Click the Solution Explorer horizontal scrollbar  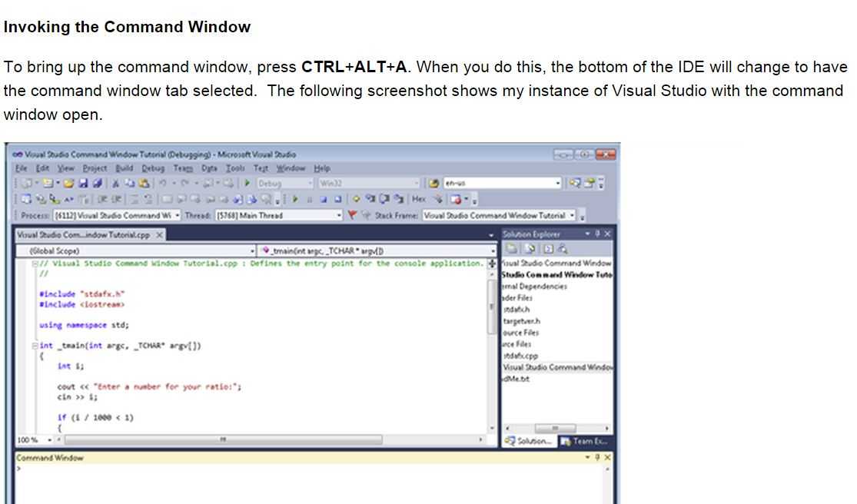click(555, 428)
